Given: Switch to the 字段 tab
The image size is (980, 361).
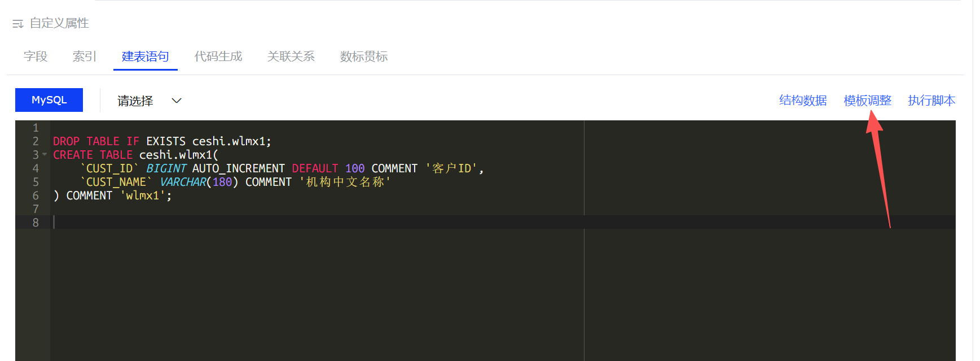Looking at the screenshot, I should coord(36,56).
